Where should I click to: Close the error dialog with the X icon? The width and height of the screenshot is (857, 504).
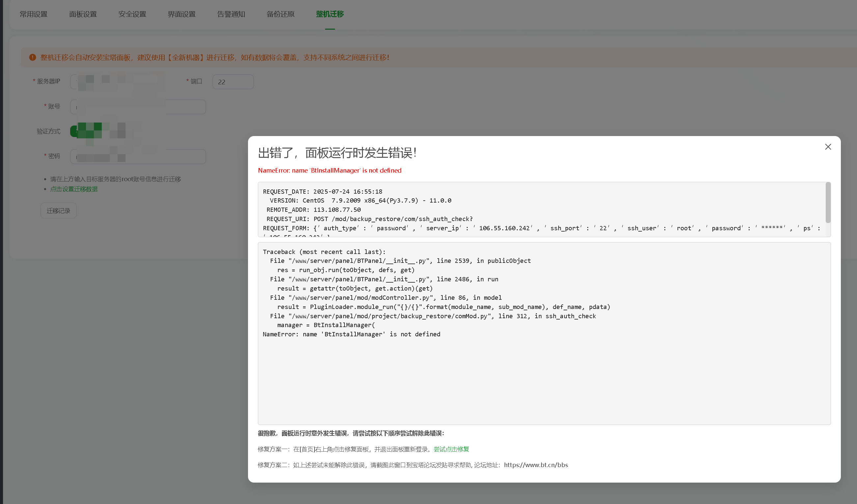[x=828, y=147]
